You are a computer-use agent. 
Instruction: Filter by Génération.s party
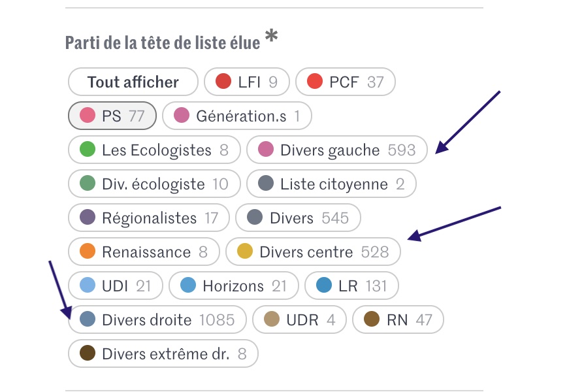(236, 116)
